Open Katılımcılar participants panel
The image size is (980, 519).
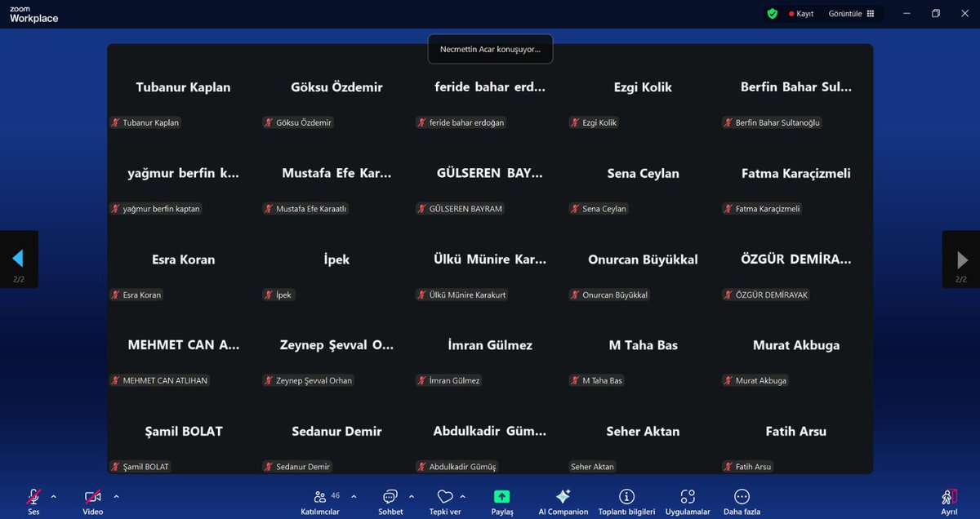click(x=320, y=502)
